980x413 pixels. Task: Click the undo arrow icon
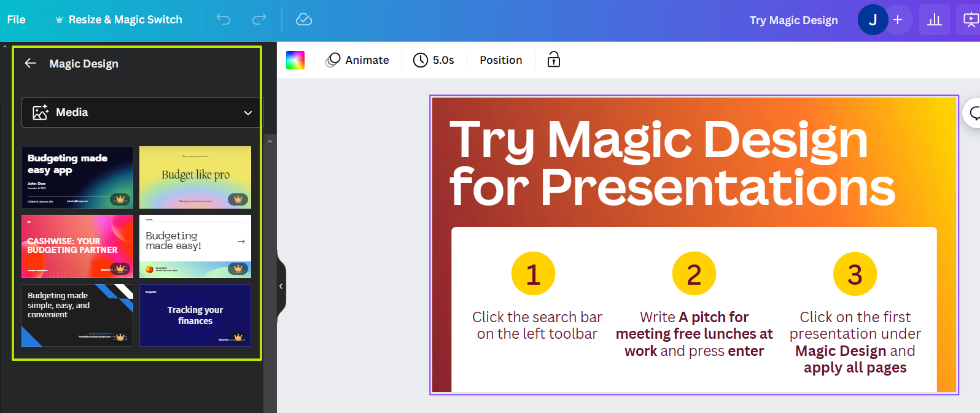click(x=224, y=20)
